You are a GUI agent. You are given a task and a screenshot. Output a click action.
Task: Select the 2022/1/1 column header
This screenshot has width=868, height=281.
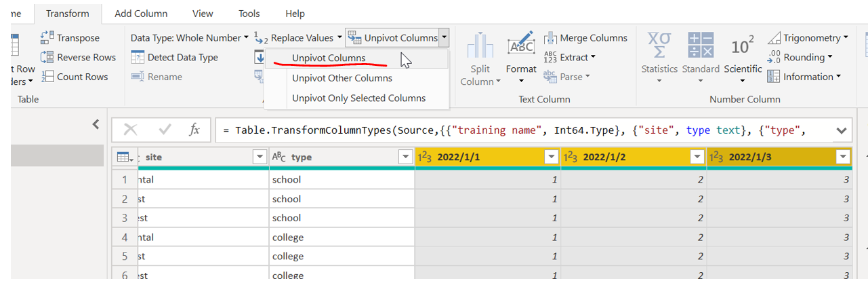click(x=488, y=157)
